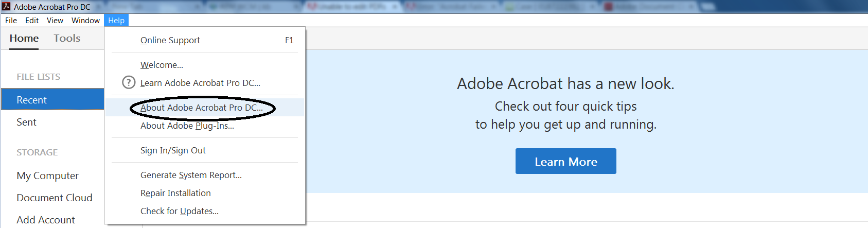868x228 pixels.
Task: Click the question mark help icon
Action: (128, 83)
